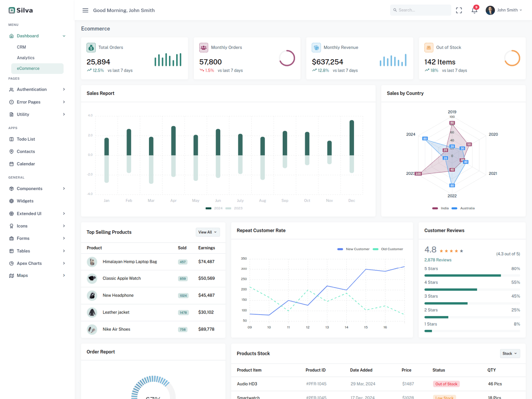Open the fullscreen toggle icon in header
Screen dimensions: 532x399
tap(459, 10)
